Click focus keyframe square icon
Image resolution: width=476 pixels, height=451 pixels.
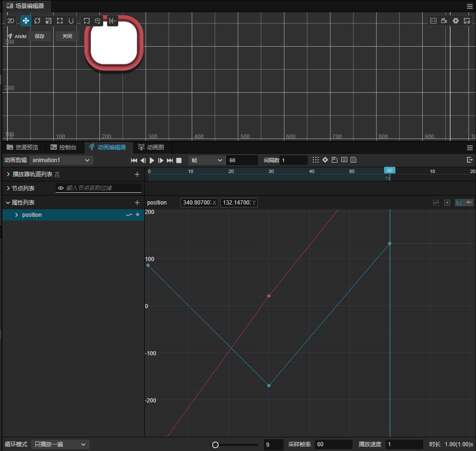click(x=447, y=203)
